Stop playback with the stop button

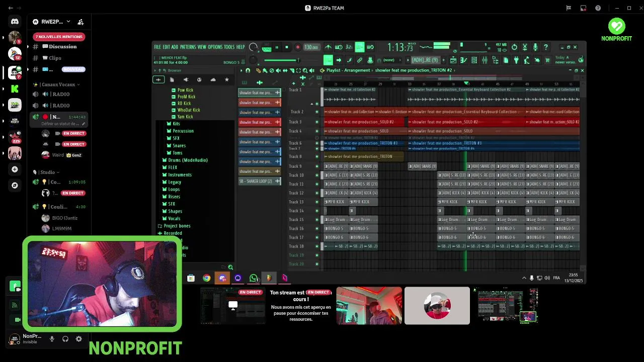coord(287,47)
